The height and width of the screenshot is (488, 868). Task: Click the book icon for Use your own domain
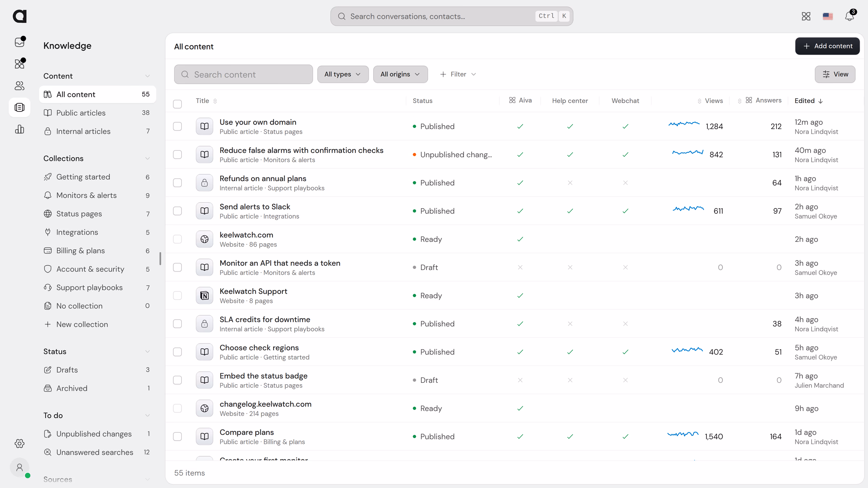tap(204, 126)
